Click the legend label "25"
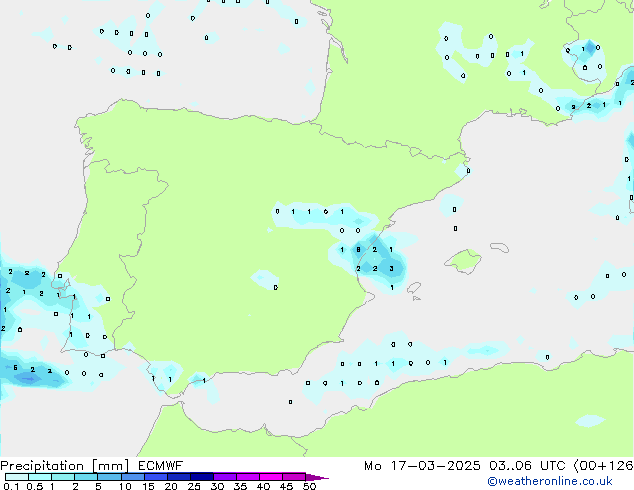The image size is (634, 490). coord(194,486)
